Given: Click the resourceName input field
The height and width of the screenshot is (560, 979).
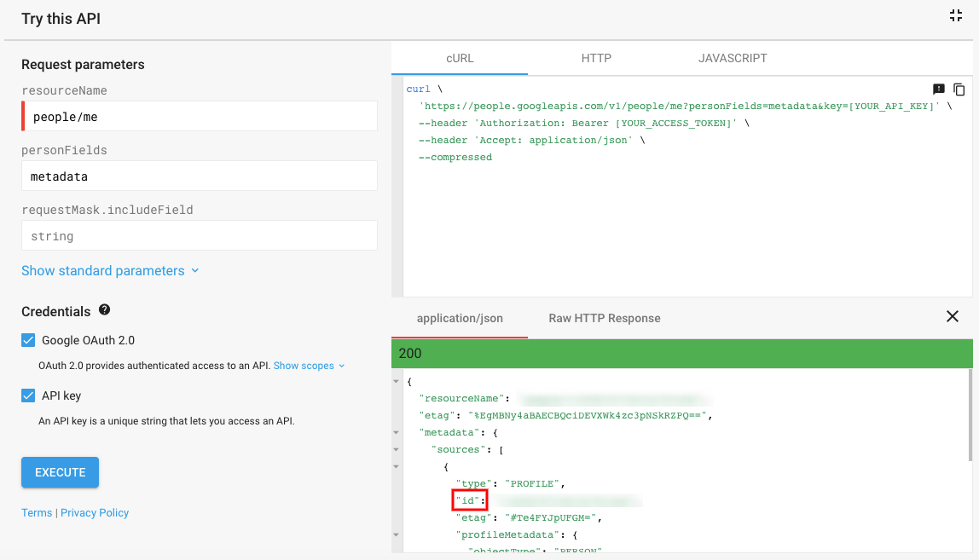Looking at the screenshot, I should 200,116.
